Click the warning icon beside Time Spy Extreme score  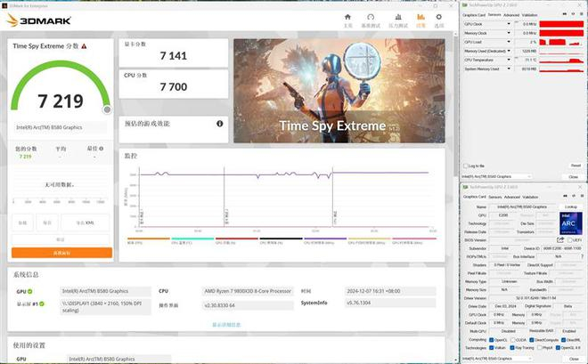(x=107, y=109)
